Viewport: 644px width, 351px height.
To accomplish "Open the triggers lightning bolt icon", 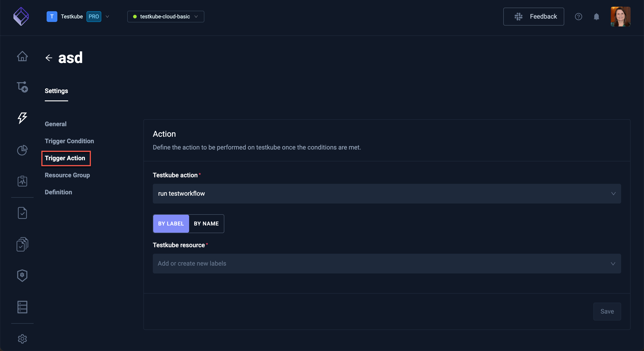I will [x=22, y=118].
